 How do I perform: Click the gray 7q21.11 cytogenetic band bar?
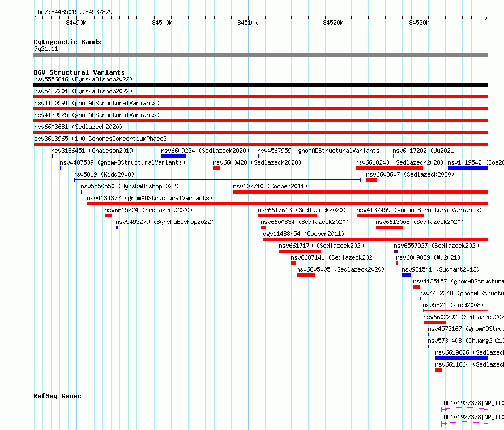(260, 55)
